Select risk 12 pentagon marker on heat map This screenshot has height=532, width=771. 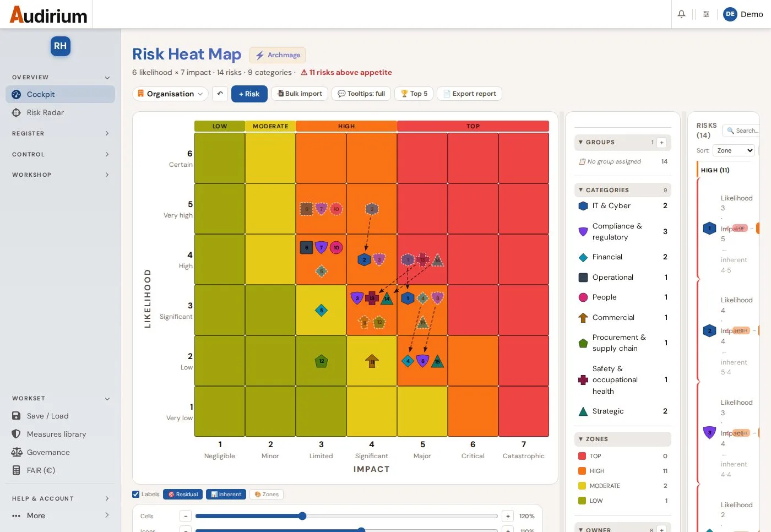pyautogui.click(x=322, y=361)
